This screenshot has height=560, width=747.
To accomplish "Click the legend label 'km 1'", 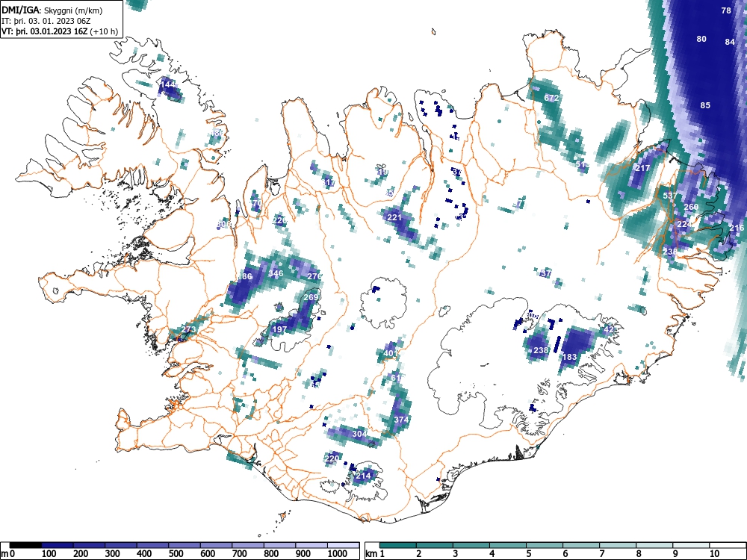I will click(x=376, y=554).
